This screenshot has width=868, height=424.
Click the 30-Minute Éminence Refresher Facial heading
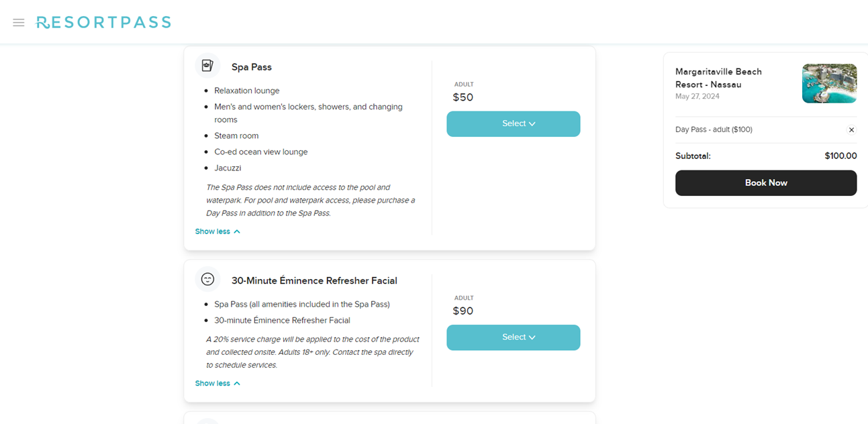tap(314, 280)
